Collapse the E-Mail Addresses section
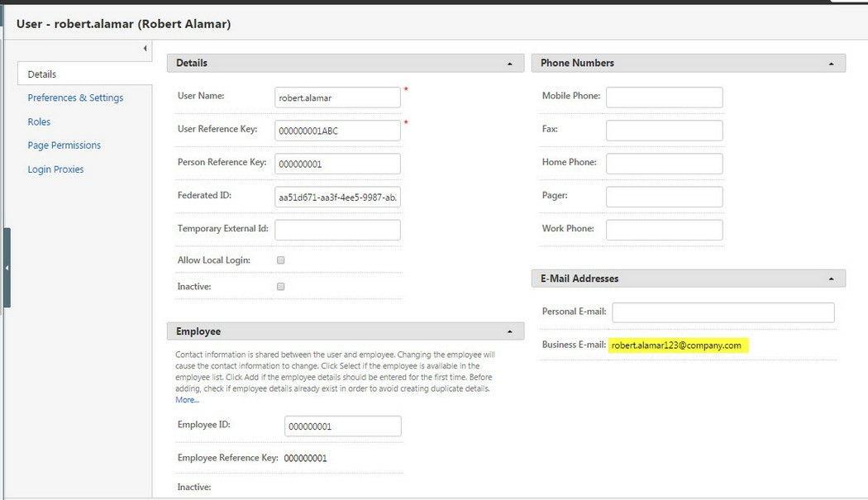868x500 pixels. 831,279
